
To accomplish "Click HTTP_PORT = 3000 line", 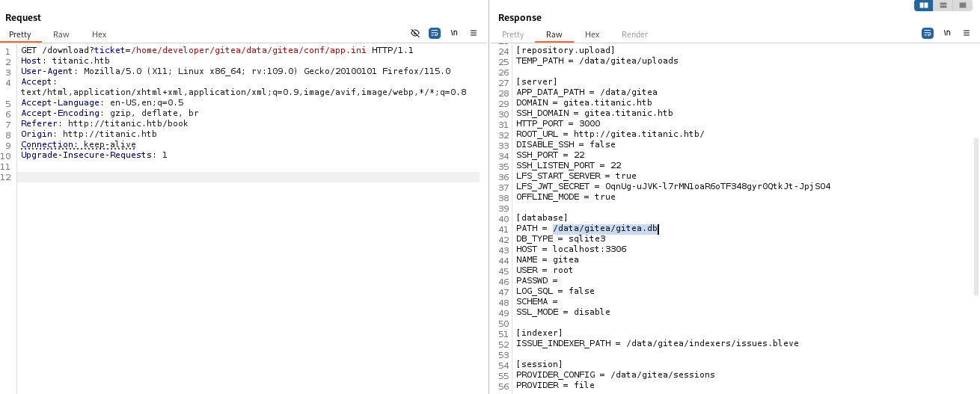I will (558, 123).
